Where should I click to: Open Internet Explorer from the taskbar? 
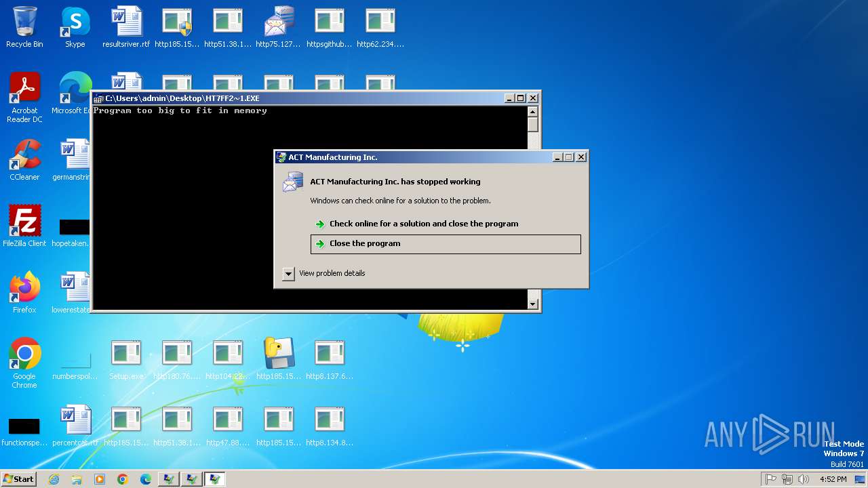(x=54, y=479)
